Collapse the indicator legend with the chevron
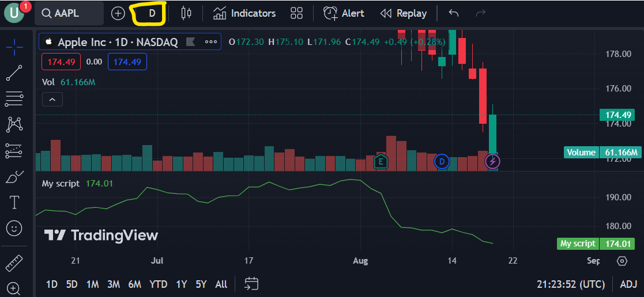The width and height of the screenshot is (644, 297). tap(52, 99)
